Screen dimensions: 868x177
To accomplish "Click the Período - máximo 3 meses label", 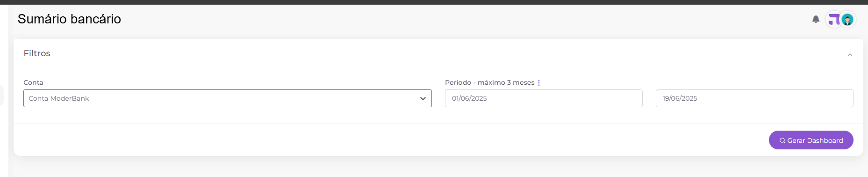I will click(x=489, y=82).
